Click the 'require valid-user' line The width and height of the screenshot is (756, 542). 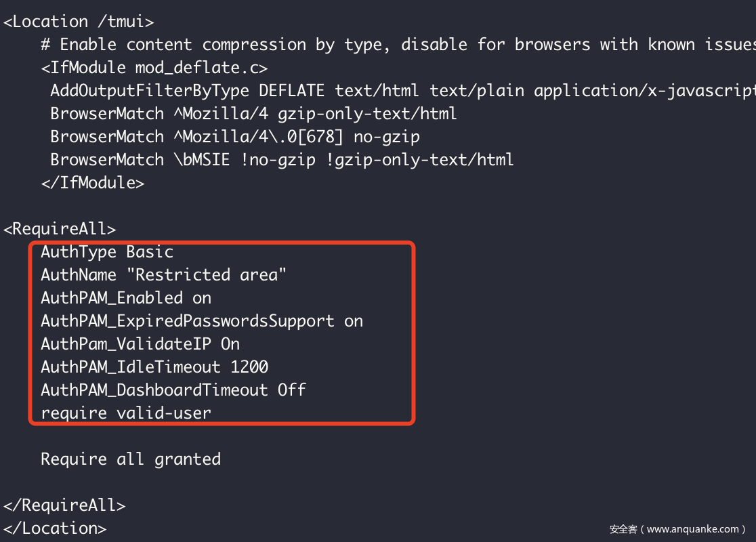coord(126,413)
